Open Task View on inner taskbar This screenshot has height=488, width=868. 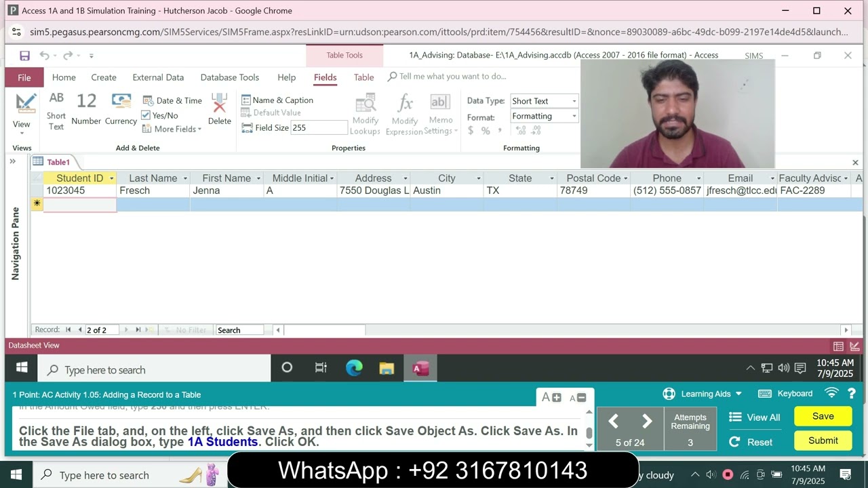(x=321, y=368)
